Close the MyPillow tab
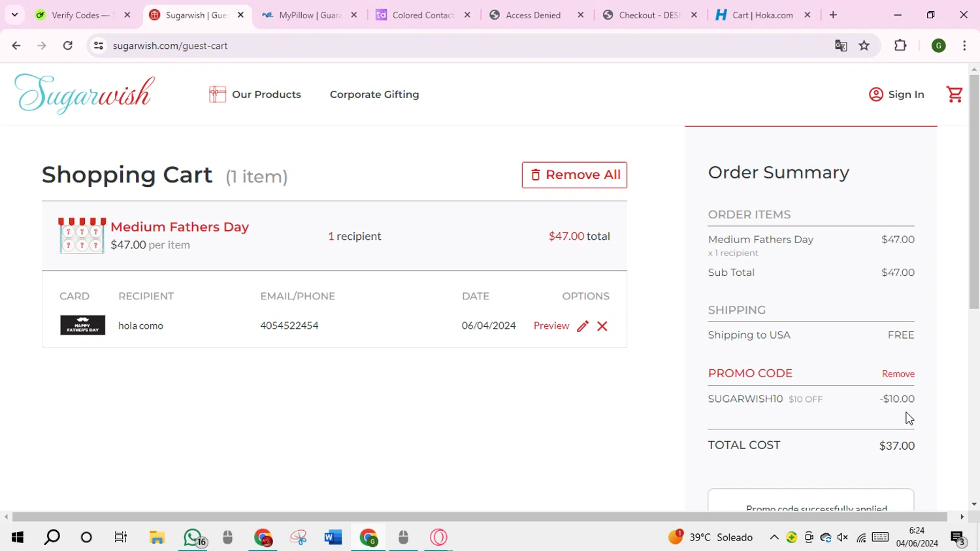Image resolution: width=980 pixels, height=551 pixels. click(354, 14)
